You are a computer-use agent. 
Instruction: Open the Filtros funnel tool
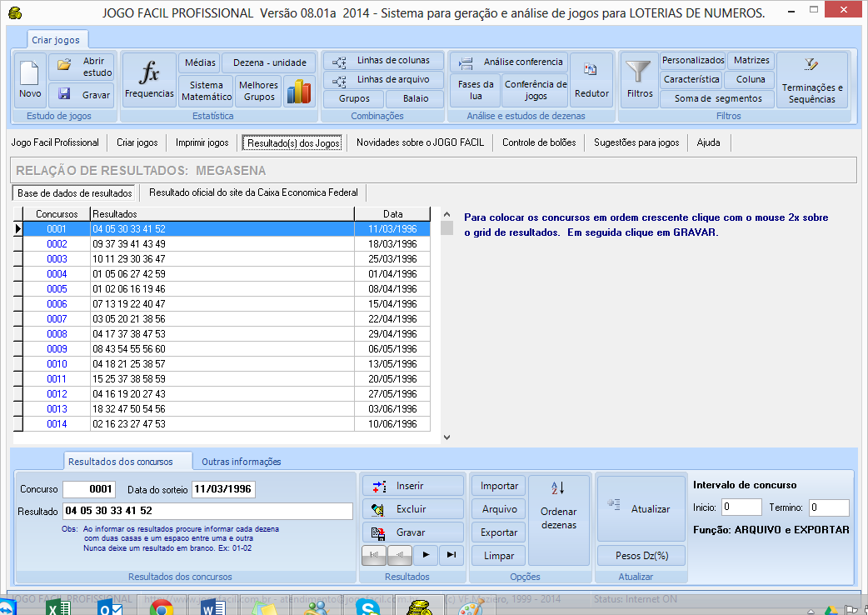tap(640, 80)
